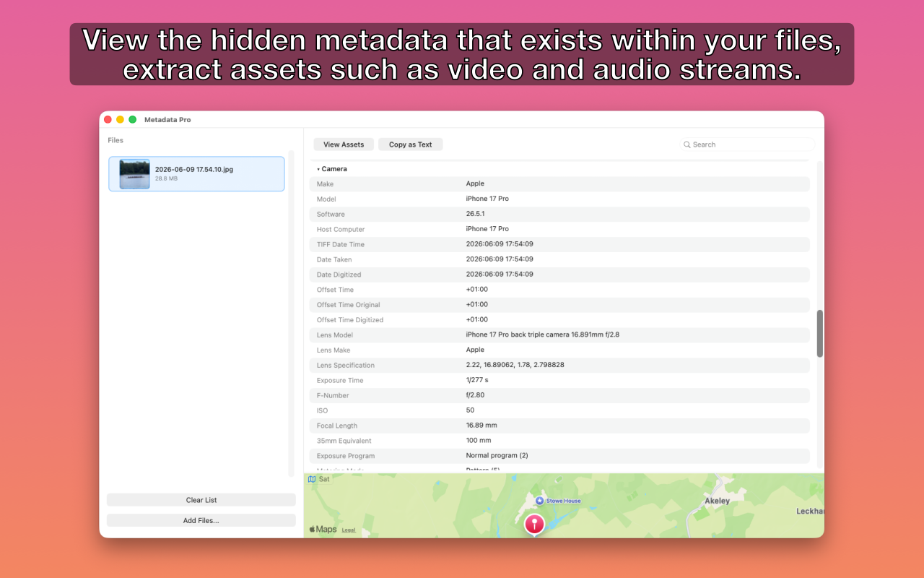The image size is (924, 578).
Task: Click the Stowe House star marker
Action: 539,501
